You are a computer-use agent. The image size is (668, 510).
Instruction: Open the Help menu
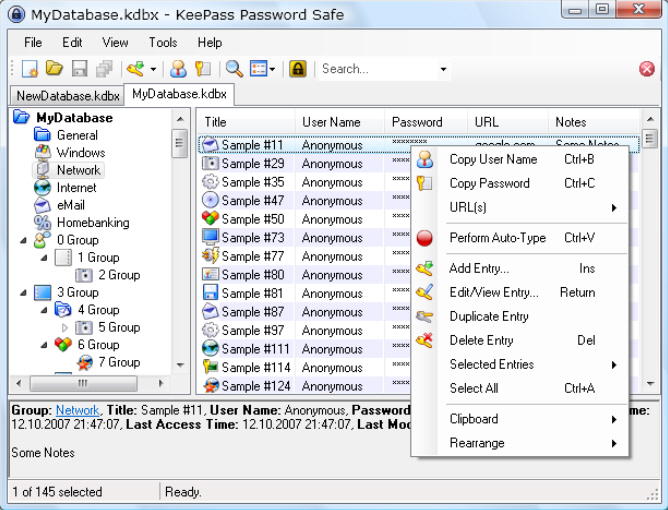pyautogui.click(x=210, y=43)
